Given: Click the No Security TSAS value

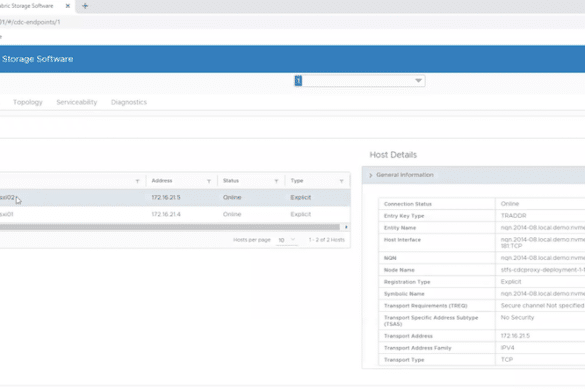Looking at the screenshot, I should click(x=517, y=318).
